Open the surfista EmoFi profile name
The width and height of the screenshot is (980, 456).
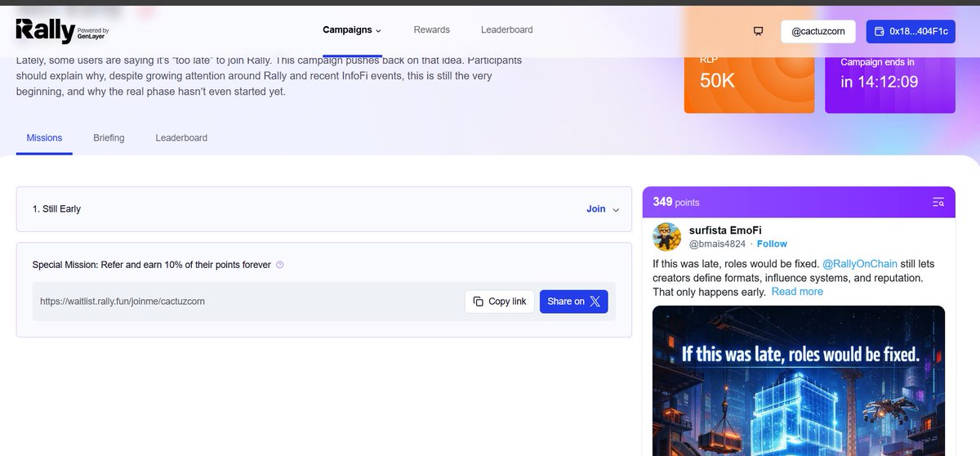[x=725, y=230]
